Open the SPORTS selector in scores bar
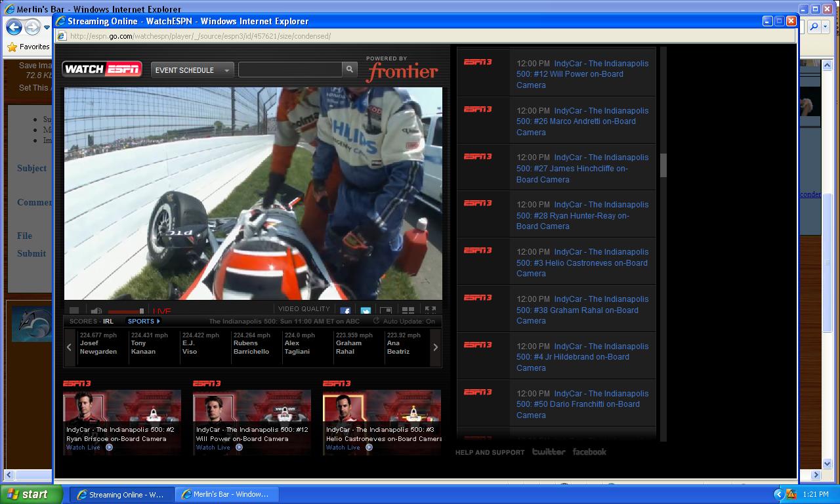Screen dimensions: 840x504 click(x=144, y=322)
